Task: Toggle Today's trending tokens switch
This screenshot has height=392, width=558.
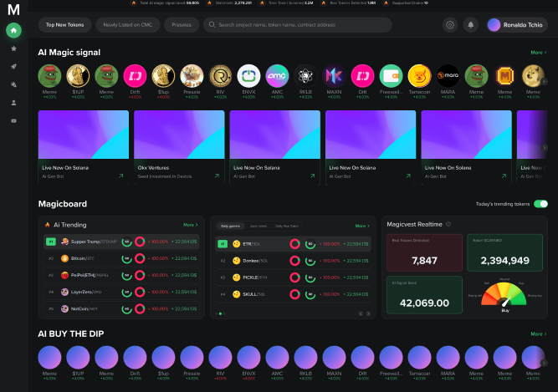Action: point(540,204)
